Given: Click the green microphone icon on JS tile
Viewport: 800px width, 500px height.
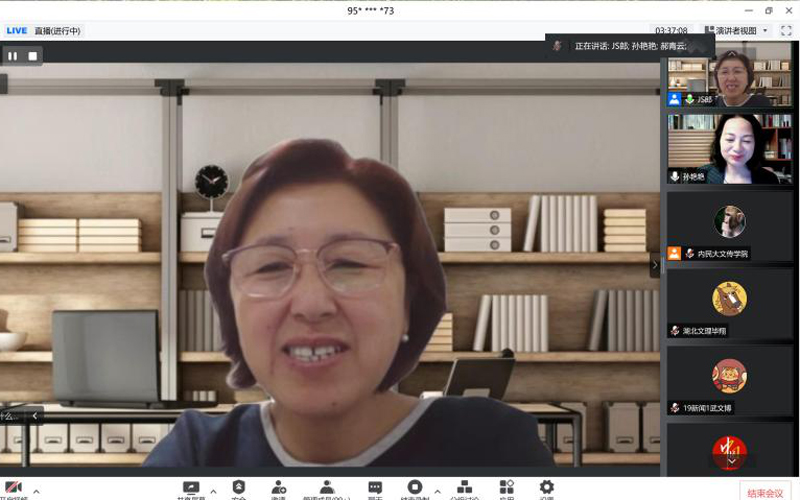Looking at the screenshot, I should coord(689,99).
